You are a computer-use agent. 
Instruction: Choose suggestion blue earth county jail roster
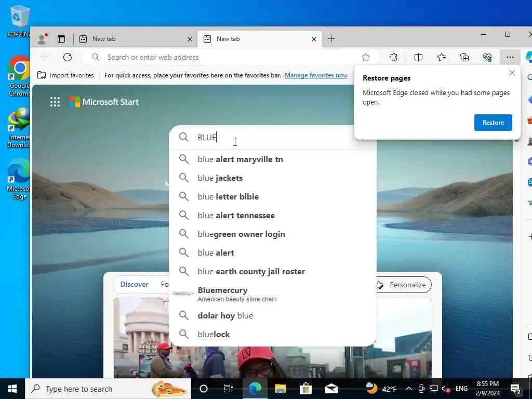tap(272, 271)
